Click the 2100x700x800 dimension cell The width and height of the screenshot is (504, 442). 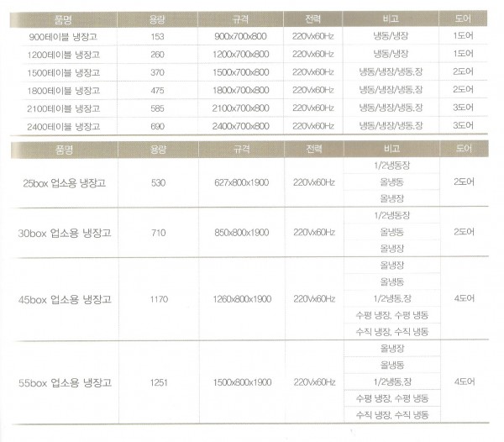(x=241, y=108)
